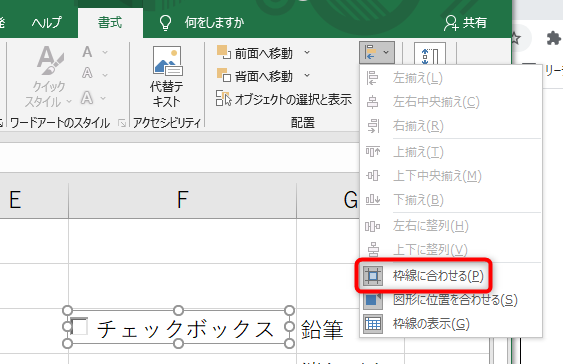This screenshot has width=563, height=364.
Task: Click the align bottom icon in menu
Action: coord(373,200)
